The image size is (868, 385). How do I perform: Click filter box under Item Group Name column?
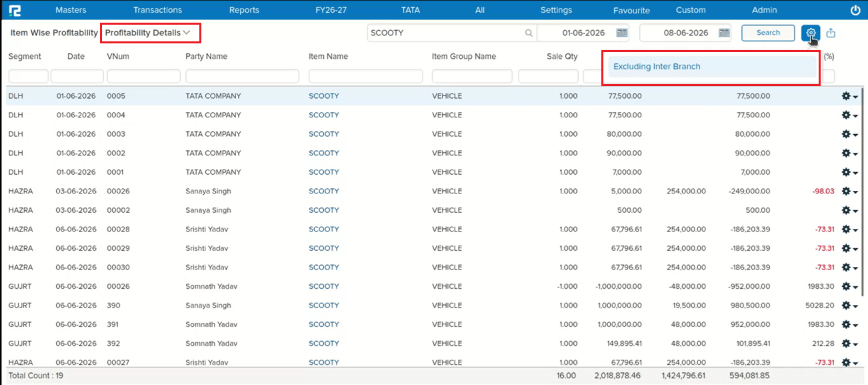472,76
